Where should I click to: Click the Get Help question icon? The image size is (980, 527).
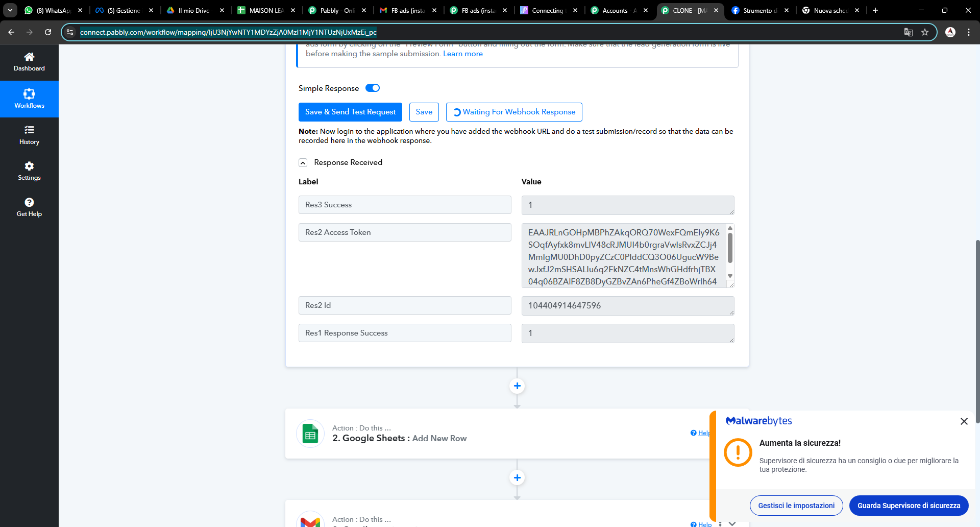[29, 202]
